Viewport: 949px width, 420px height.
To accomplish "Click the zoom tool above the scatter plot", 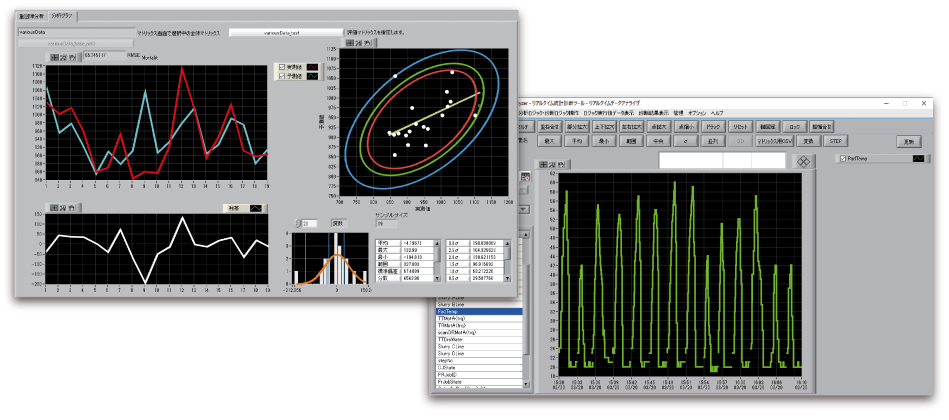I will tap(360, 43).
